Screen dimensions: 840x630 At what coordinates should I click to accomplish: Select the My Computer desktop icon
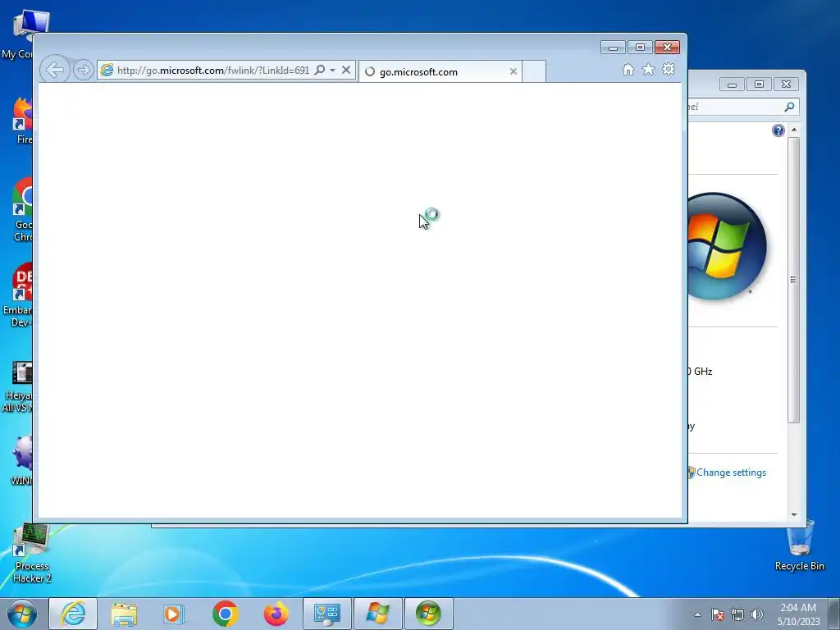[24, 34]
